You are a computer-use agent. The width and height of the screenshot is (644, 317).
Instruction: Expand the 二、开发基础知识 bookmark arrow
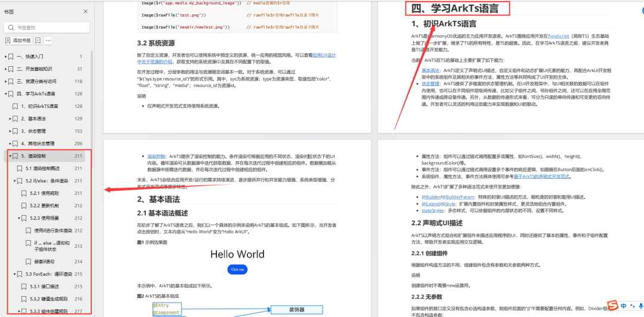click(6, 69)
